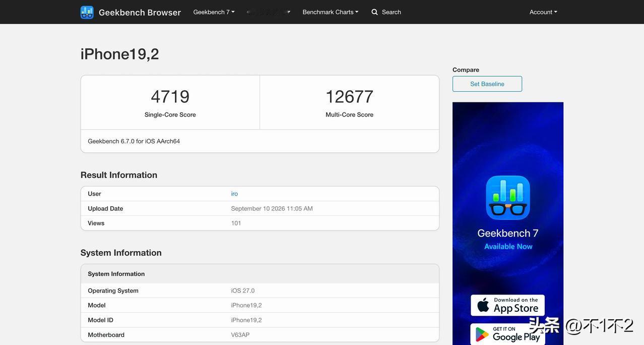Image resolution: width=644 pixels, height=345 pixels.
Task: Focus the Search field in navbar
Action: click(392, 12)
